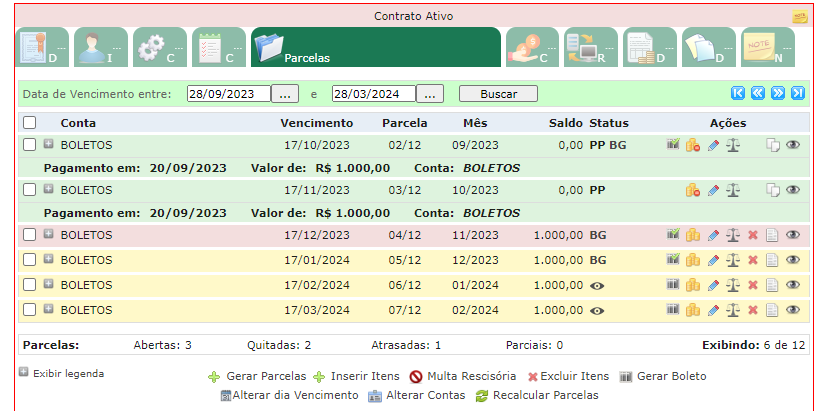Focus the end date field 28/03/2024
Image resolution: width=834 pixels, height=411 pixels.
tap(374, 94)
